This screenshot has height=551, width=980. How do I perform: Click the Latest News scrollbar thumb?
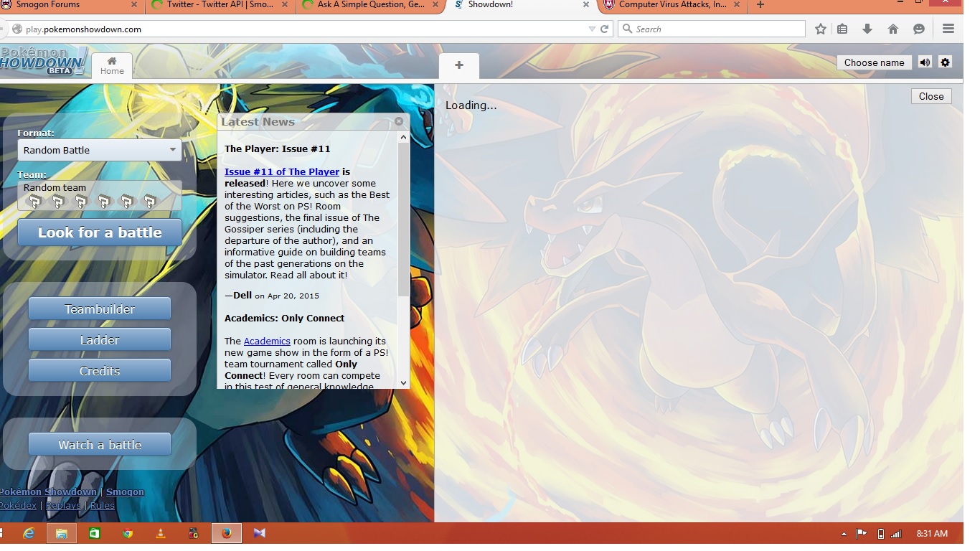403,220
